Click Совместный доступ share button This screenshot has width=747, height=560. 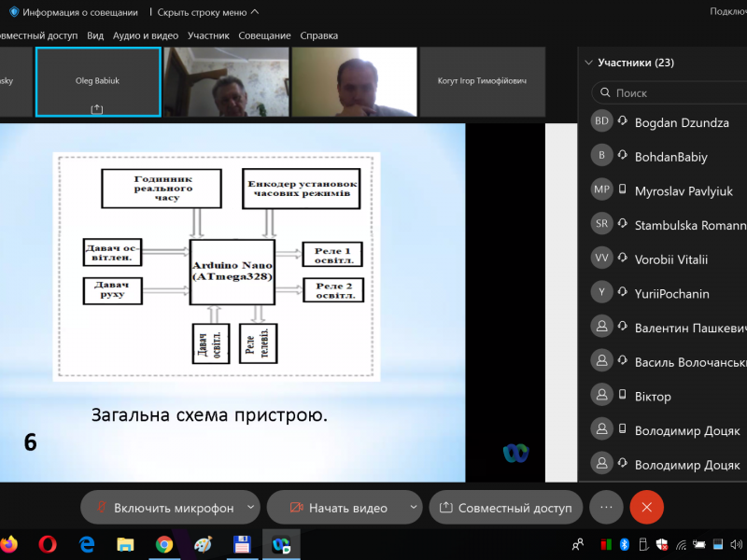505,508
